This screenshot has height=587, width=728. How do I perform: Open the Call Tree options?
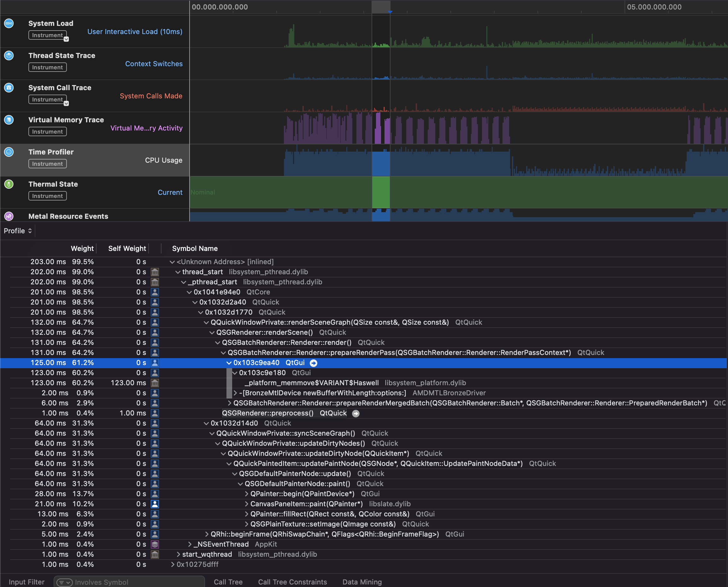[x=228, y=582]
